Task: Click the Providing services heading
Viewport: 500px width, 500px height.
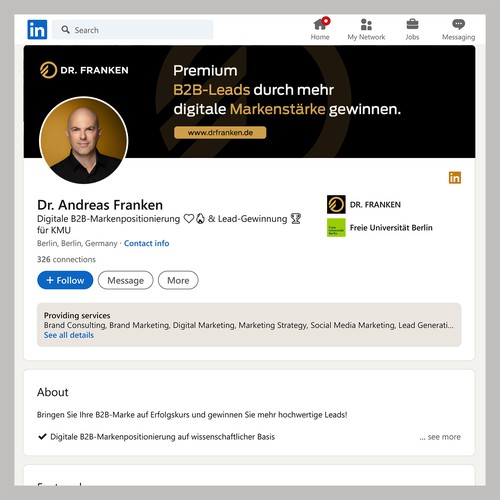Action: 77,315
